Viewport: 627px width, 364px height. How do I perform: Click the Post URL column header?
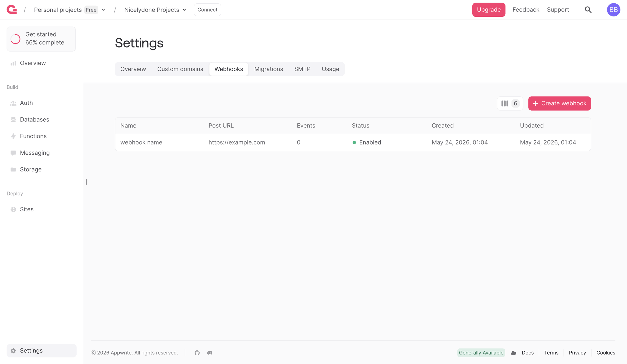221,126
